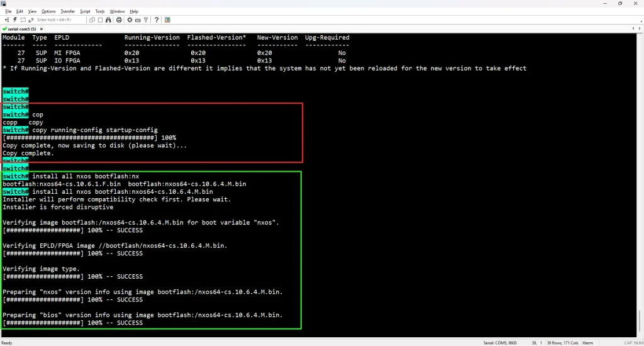This screenshot has height=346, width=644.
Task: Open the Script menu
Action: 85,11
